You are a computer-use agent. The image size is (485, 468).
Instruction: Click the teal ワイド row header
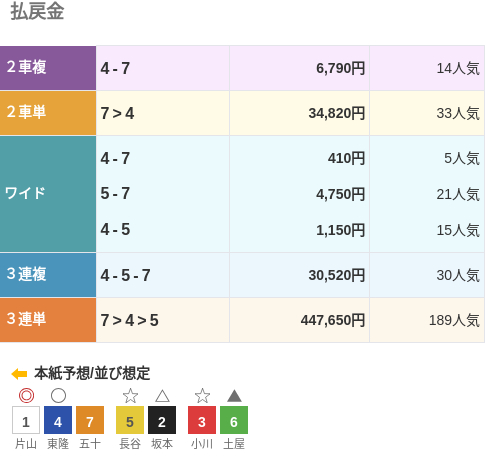click(x=48, y=194)
